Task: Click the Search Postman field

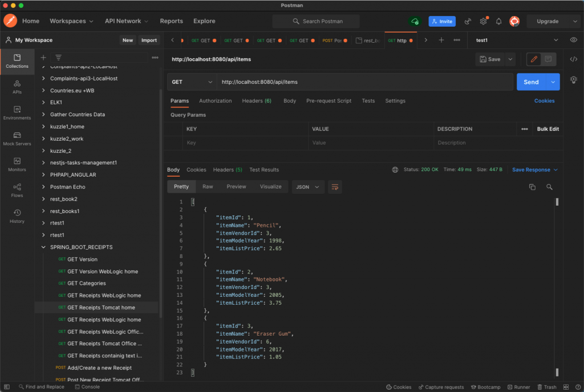Action: click(x=316, y=21)
